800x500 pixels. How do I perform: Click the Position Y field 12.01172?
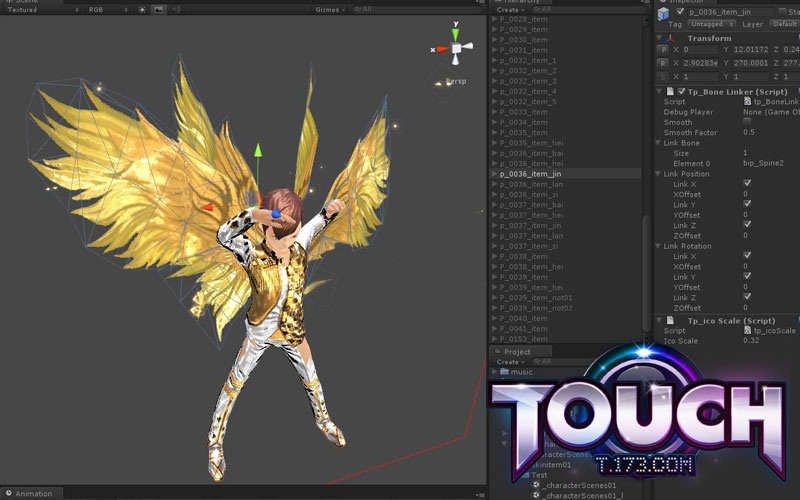coord(751,49)
